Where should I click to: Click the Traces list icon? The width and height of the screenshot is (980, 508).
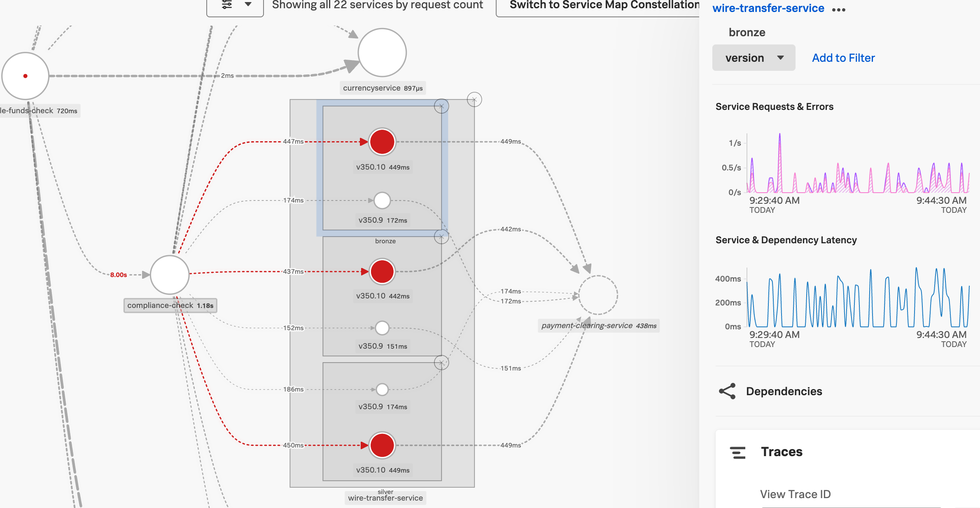click(x=737, y=452)
